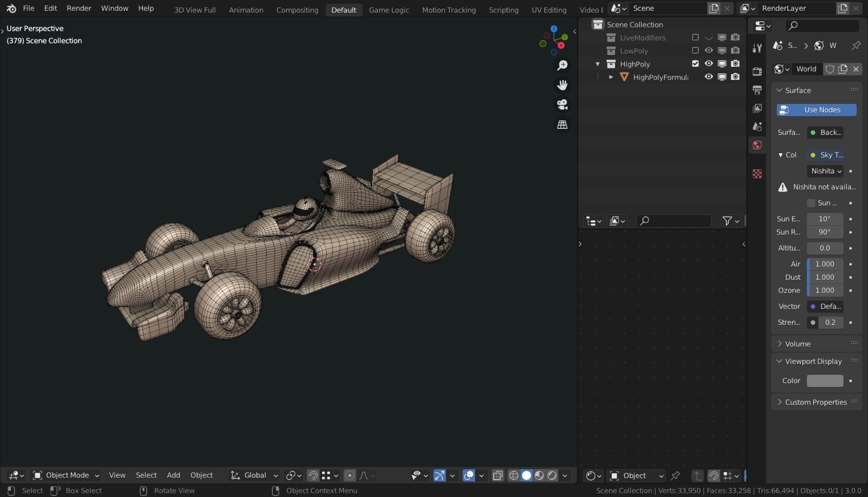
Task: Click Vector Default link button
Action: tap(825, 307)
